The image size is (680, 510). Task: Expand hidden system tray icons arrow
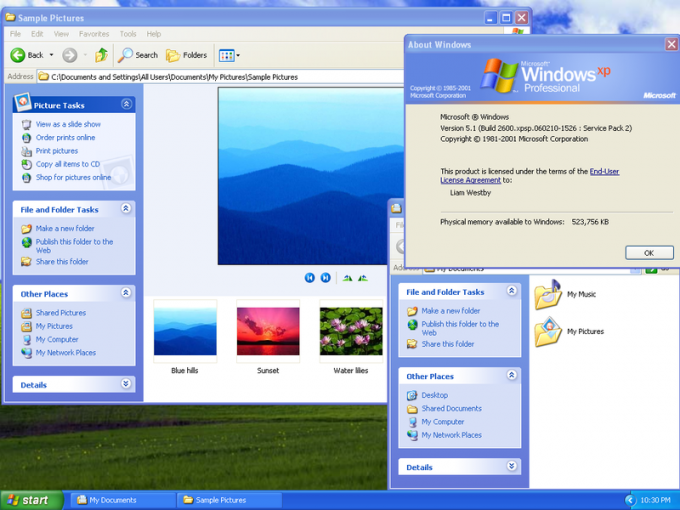[630, 500]
